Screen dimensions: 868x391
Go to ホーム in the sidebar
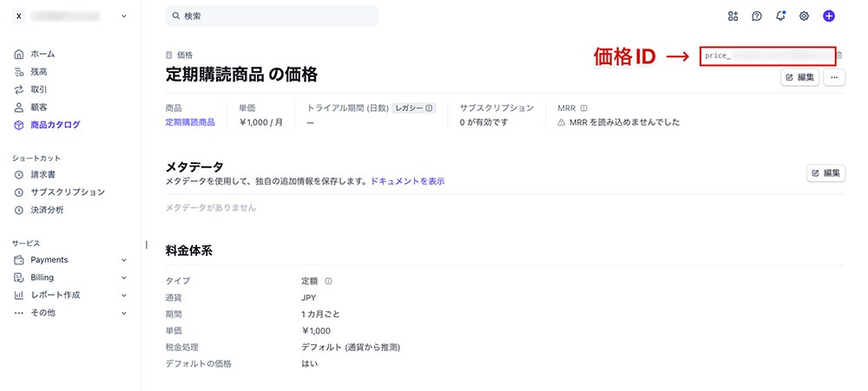tap(42, 54)
